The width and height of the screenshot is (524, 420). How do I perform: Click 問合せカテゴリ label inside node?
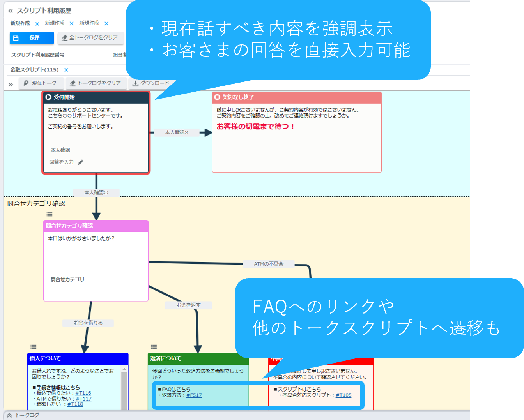click(67, 279)
